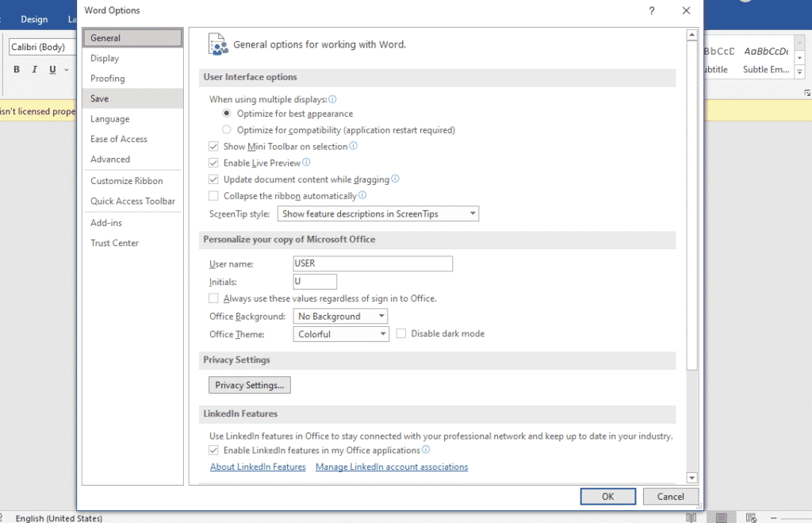This screenshot has height=523, width=812.
Task: Click the Underline formatting icon
Action: click(51, 69)
